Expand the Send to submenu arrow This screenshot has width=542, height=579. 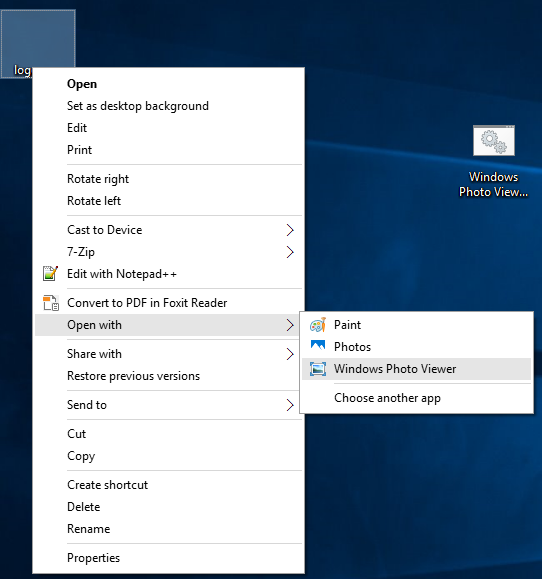tap(290, 405)
